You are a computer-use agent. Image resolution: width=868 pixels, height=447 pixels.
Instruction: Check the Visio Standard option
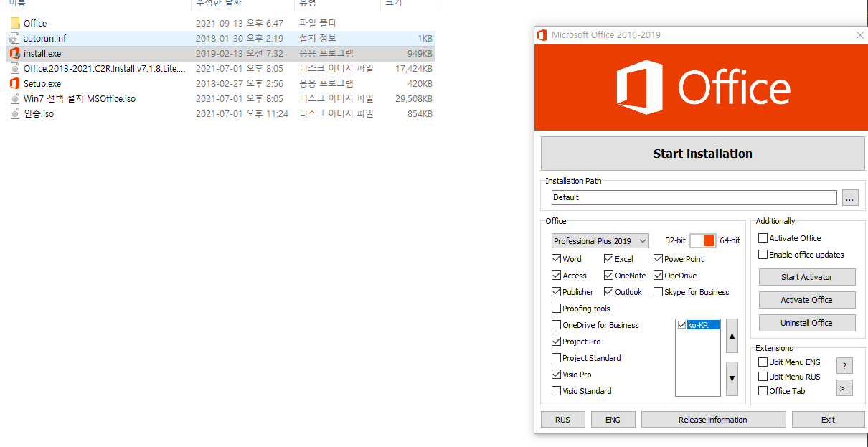(x=557, y=391)
